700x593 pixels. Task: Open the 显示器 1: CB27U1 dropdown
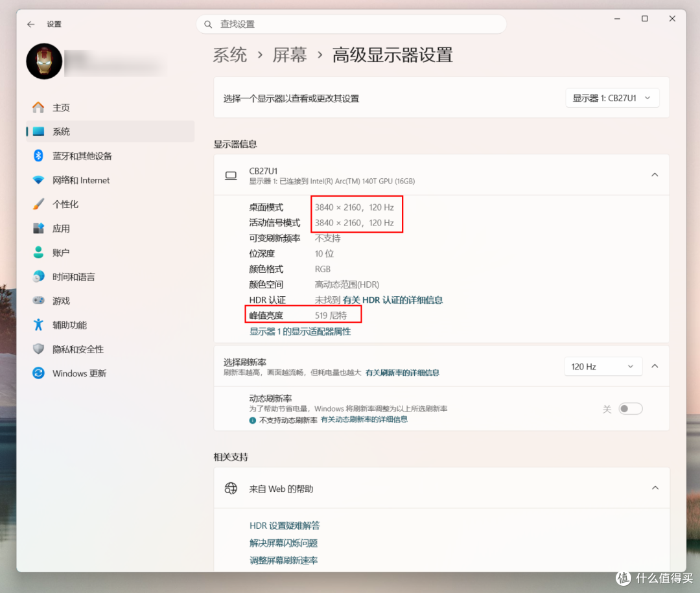(x=612, y=99)
